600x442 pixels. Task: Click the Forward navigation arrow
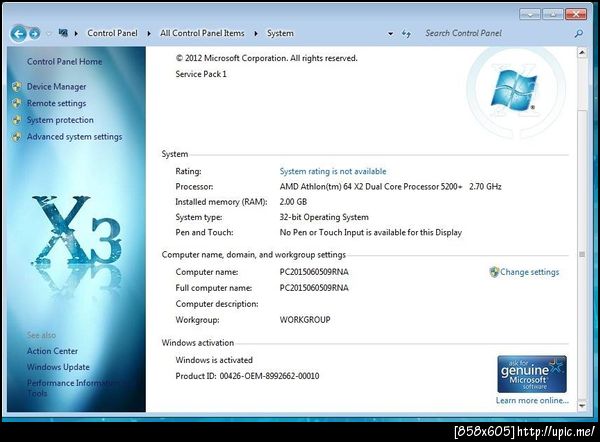click(x=34, y=34)
